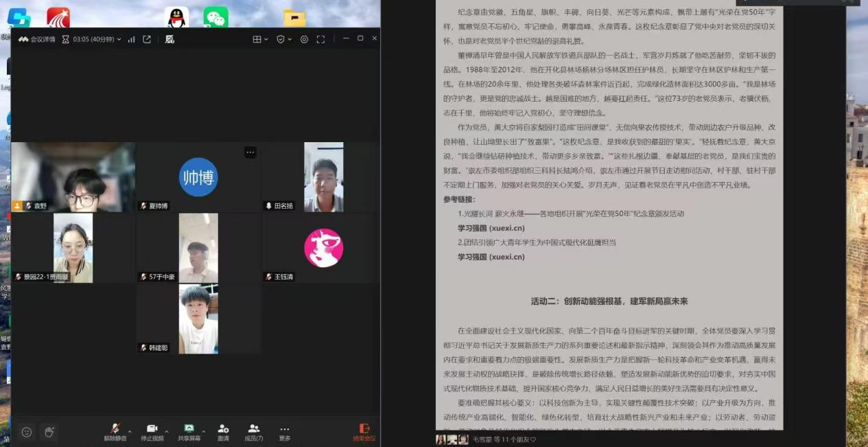The image size is (868, 447).
Task: Open the more (更多) options menu
Action: [x=285, y=432]
